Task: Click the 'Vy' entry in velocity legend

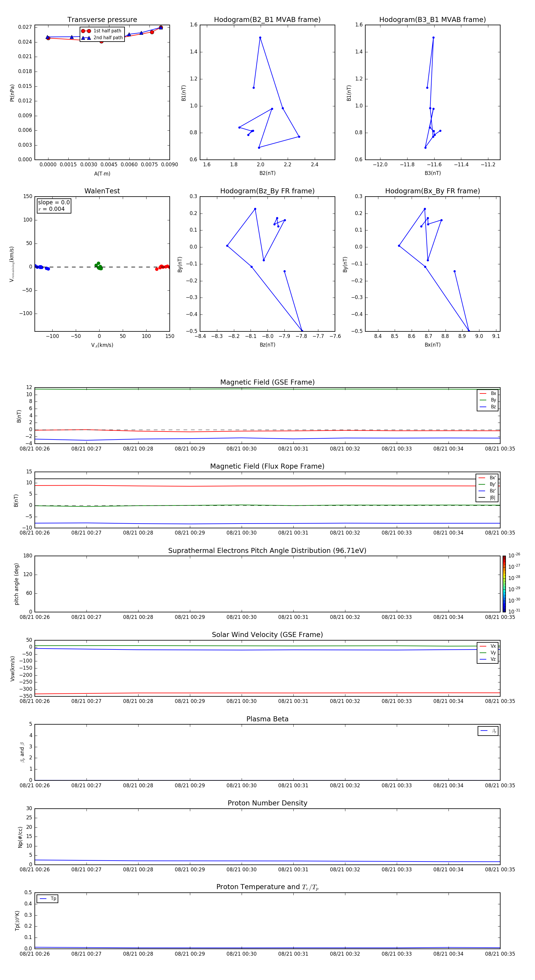Action: (x=488, y=652)
